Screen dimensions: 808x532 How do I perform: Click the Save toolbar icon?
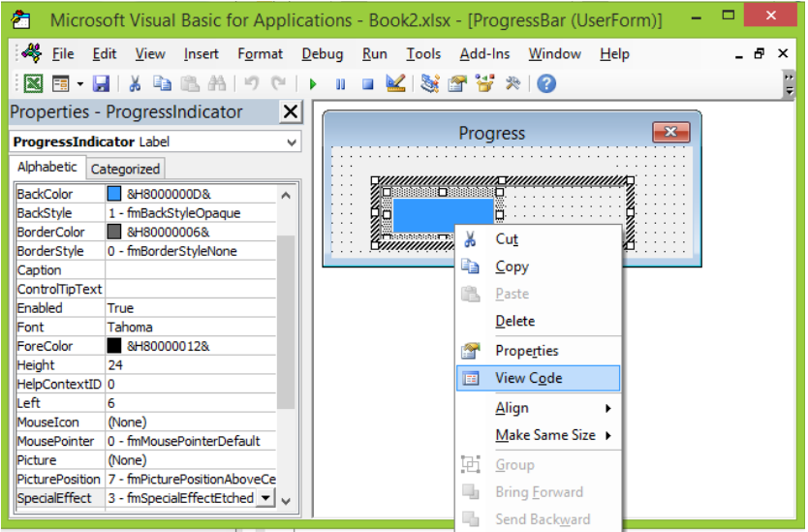pos(101,83)
